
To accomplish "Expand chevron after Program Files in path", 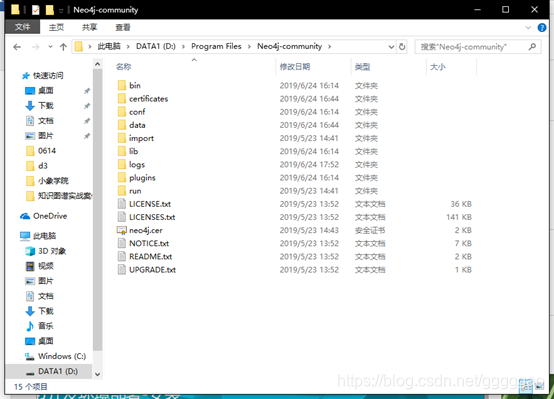I will click(249, 47).
